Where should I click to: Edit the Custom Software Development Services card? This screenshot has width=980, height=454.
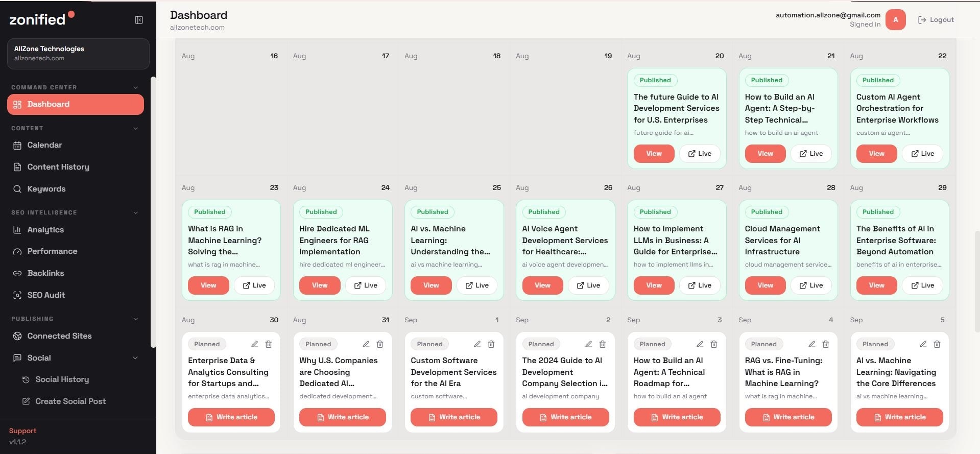(x=477, y=344)
